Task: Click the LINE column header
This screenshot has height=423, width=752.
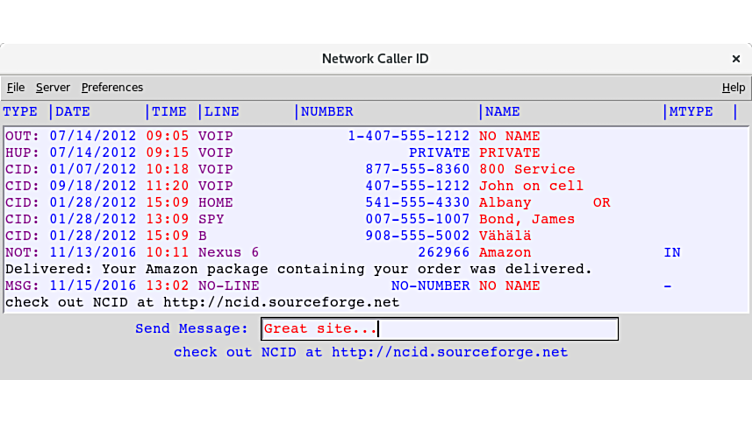Action: point(220,112)
